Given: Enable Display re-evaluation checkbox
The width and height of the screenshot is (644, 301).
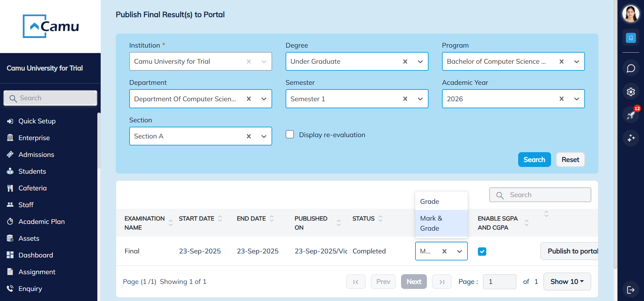Looking at the screenshot, I should [x=290, y=134].
